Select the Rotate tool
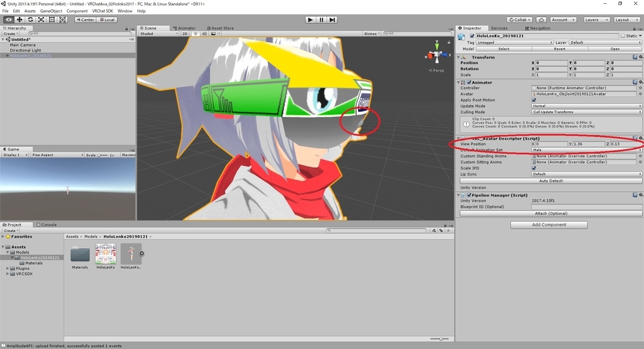644x349 pixels. coord(30,19)
